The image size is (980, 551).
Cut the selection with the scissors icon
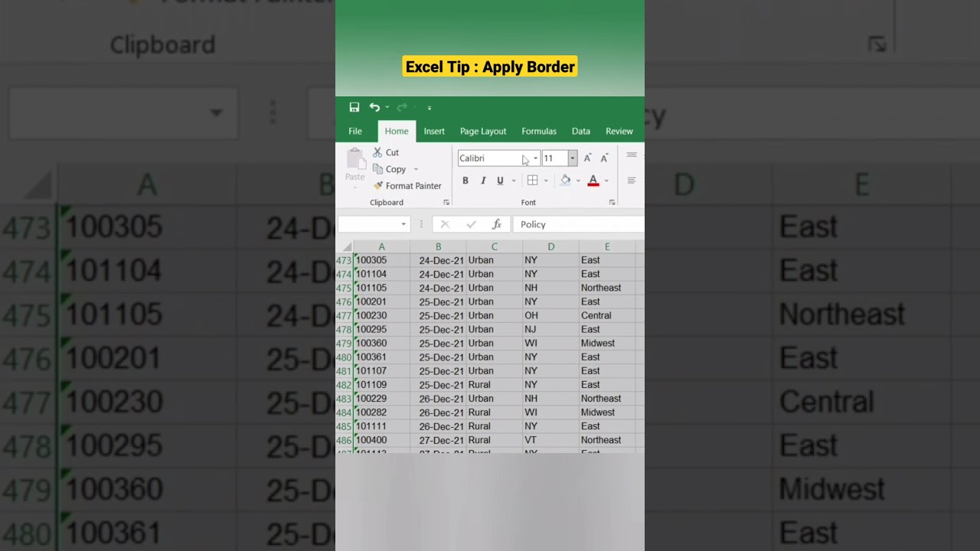377,152
